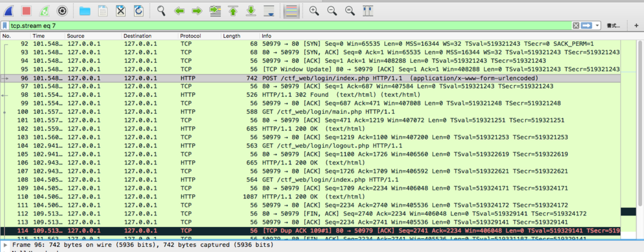Add a filter button with the plus

pyautogui.click(x=636, y=25)
